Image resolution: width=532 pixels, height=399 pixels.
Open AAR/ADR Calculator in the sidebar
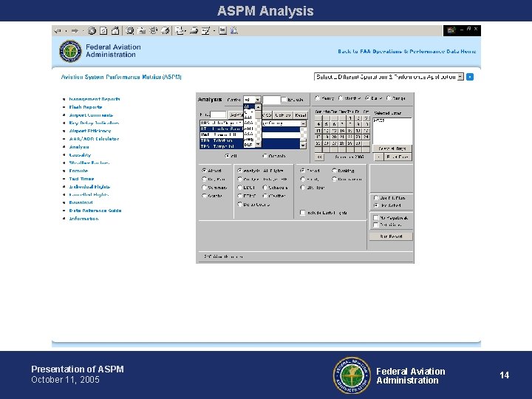pyautogui.click(x=94, y=139)
